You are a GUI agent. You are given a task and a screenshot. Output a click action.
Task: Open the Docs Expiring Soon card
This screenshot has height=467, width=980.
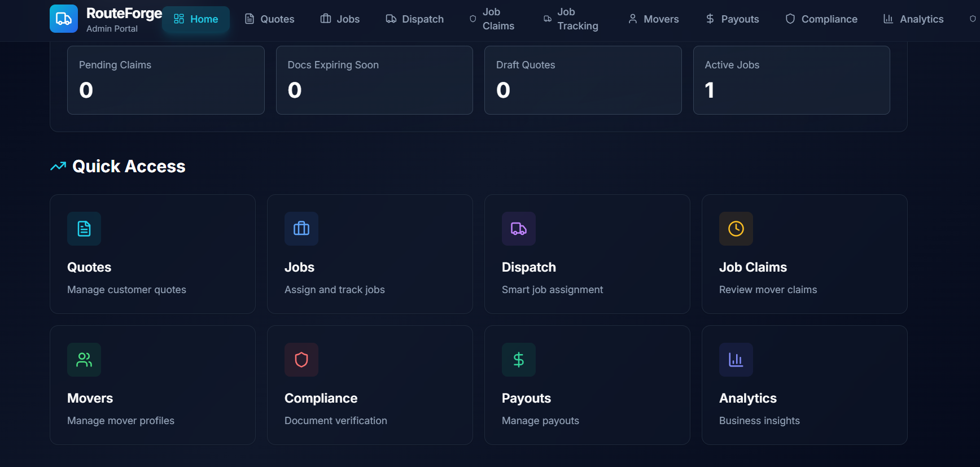point(374,80)
